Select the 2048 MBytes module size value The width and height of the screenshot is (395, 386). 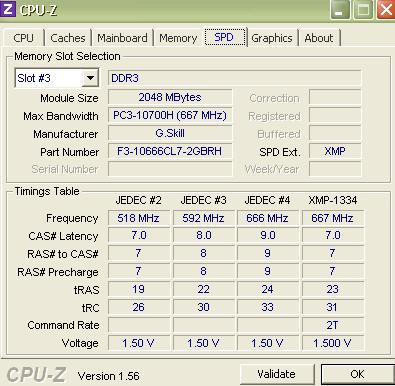(170, 97)
